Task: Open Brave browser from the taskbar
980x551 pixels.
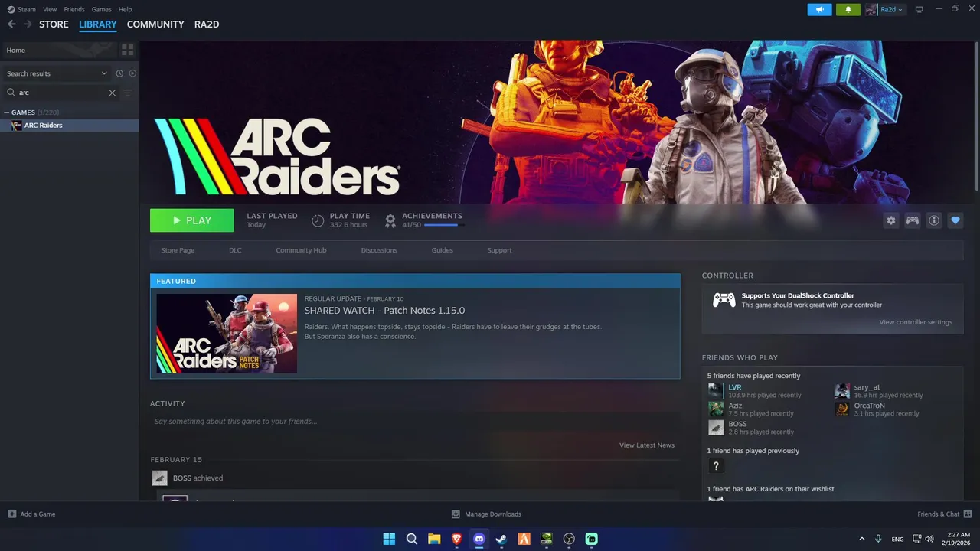Action: click(x=456, y=539)
